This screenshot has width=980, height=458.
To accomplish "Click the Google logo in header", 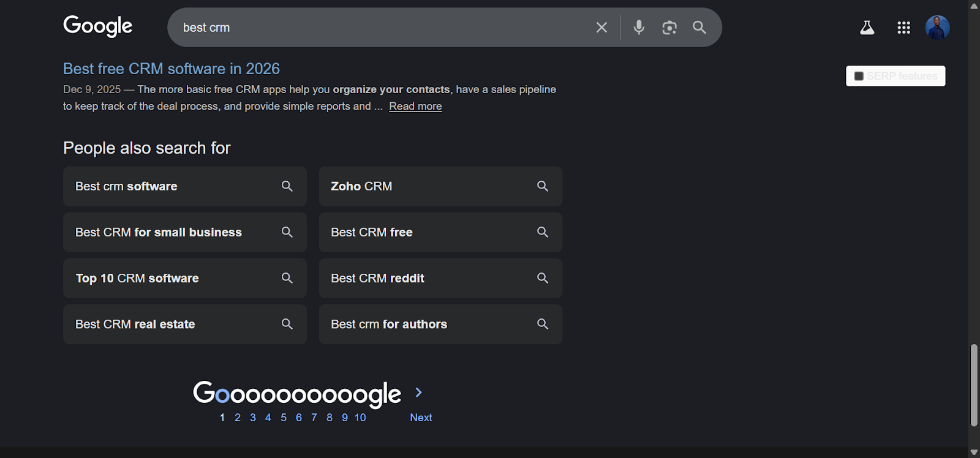I will [98, 26].
